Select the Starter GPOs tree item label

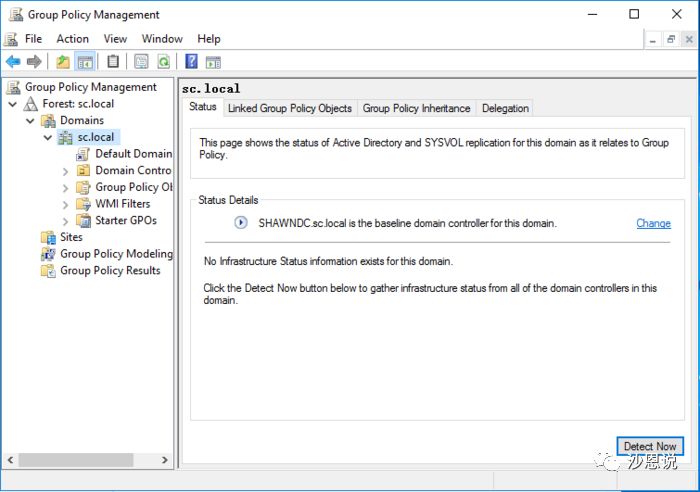click(x=126, y=221)
